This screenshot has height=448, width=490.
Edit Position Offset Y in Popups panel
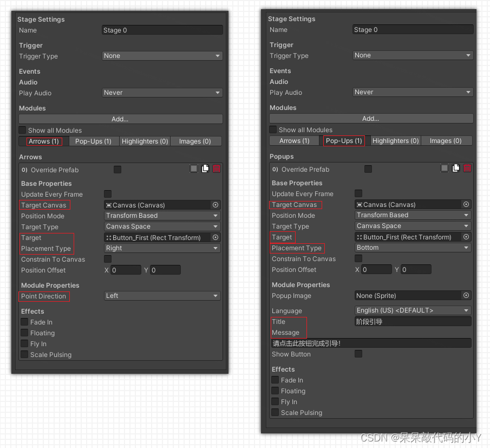tap(416, 269)
